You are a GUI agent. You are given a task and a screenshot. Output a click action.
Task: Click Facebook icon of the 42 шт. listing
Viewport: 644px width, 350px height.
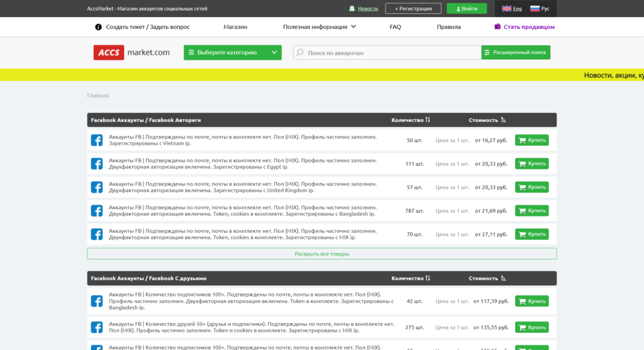97,301
